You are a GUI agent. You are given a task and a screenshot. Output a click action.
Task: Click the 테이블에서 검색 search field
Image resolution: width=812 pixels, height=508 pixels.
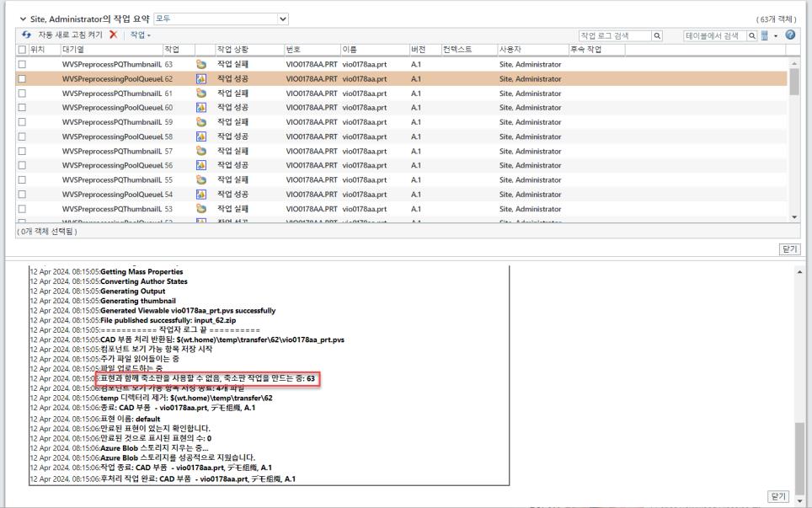(714, 35)
